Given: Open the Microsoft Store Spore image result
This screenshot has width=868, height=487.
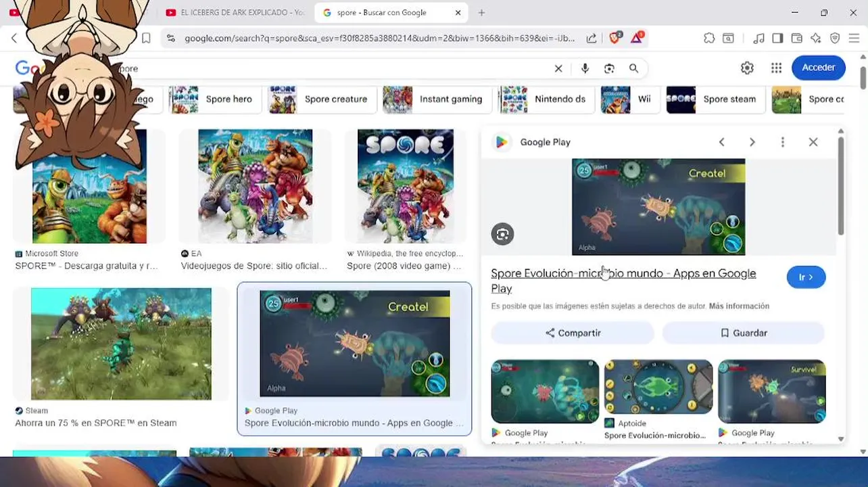Looking at the screenshot, I should pyautogui.click(x=89, y=186).
